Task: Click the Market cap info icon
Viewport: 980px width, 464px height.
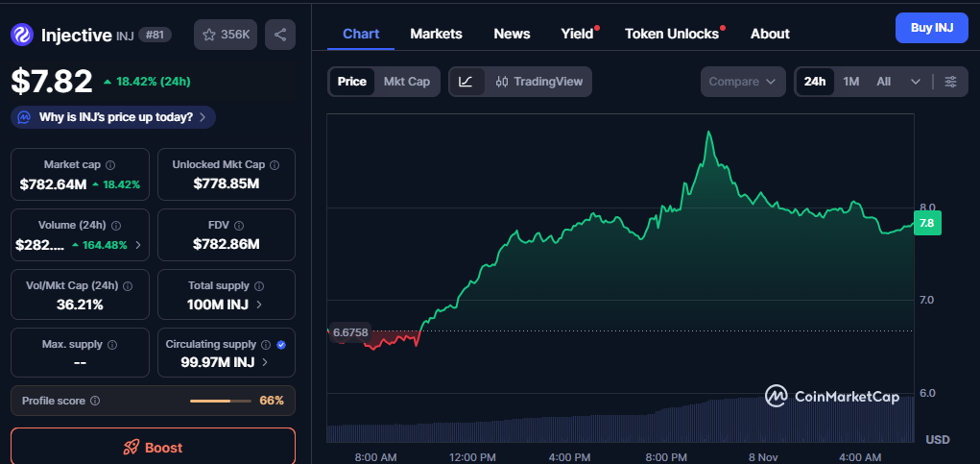Action: pyautogui.click(x=110, y=165)
